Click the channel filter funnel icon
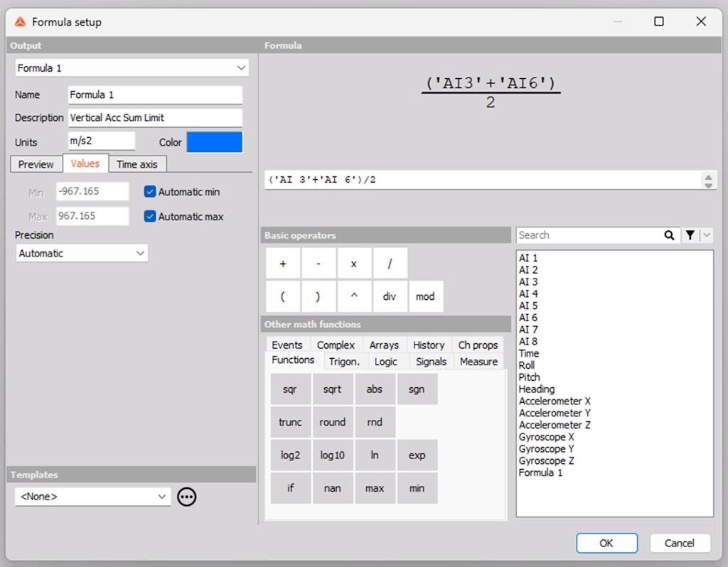728x567 pixels. 690,235
